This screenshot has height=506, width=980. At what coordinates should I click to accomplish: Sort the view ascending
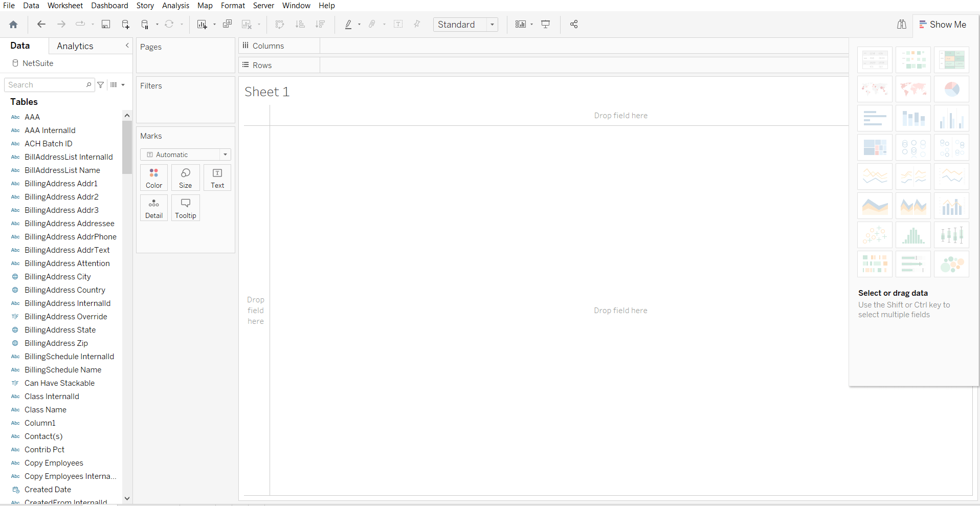[301, 24]
